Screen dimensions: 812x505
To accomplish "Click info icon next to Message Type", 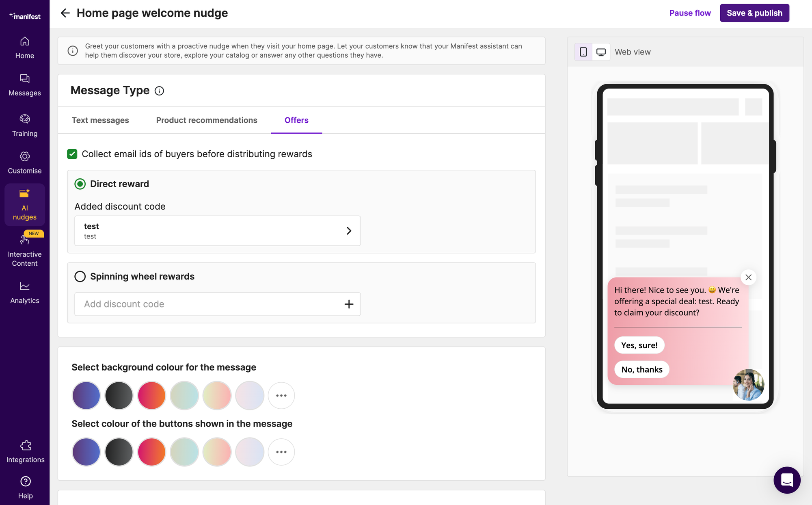I will pos(159,91).
